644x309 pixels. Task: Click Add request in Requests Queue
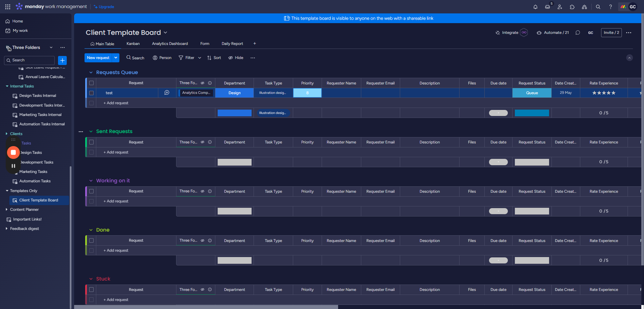coord(116,103)
